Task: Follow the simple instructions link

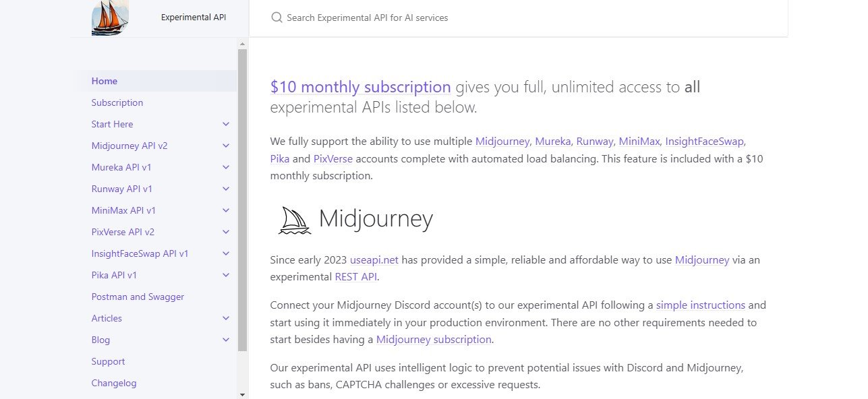Action: 700,305
